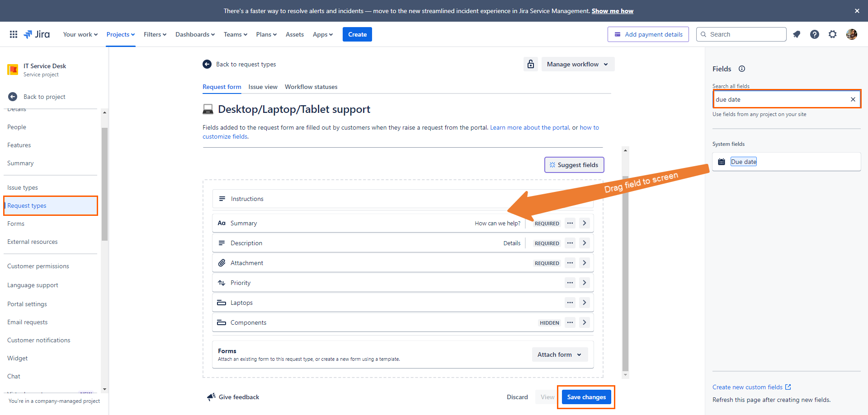Click the Due date calendar icon
Screen dimensions: 868x415
coord(722,161)
